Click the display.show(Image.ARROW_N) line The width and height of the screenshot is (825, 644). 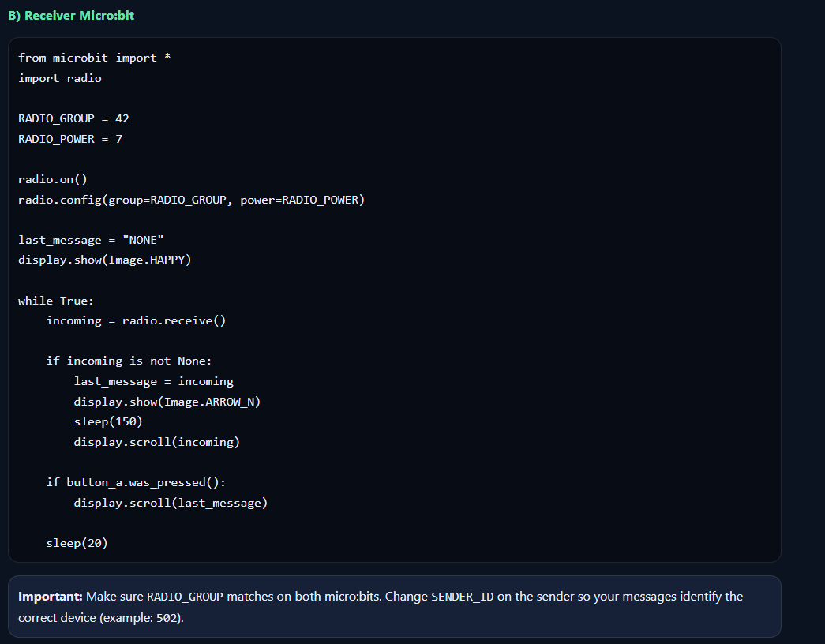tap(167, 402)
